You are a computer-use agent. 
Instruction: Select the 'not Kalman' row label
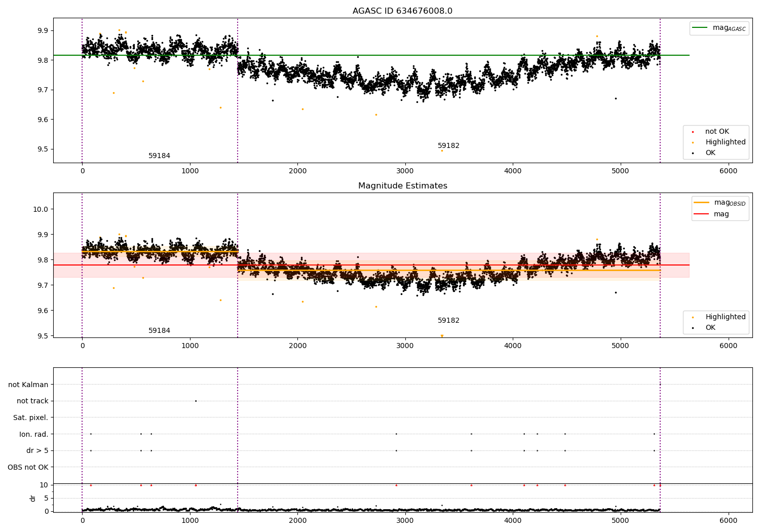(28, 385)
